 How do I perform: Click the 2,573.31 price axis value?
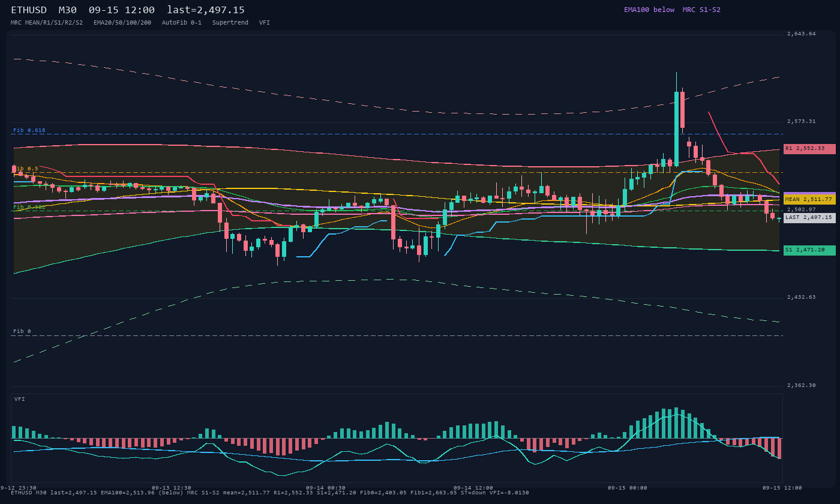click(802, 121)
